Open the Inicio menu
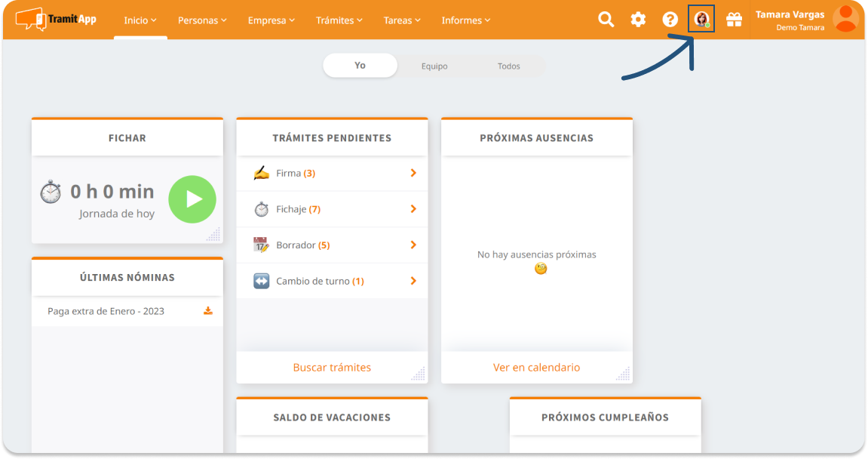 coord(140,20)
